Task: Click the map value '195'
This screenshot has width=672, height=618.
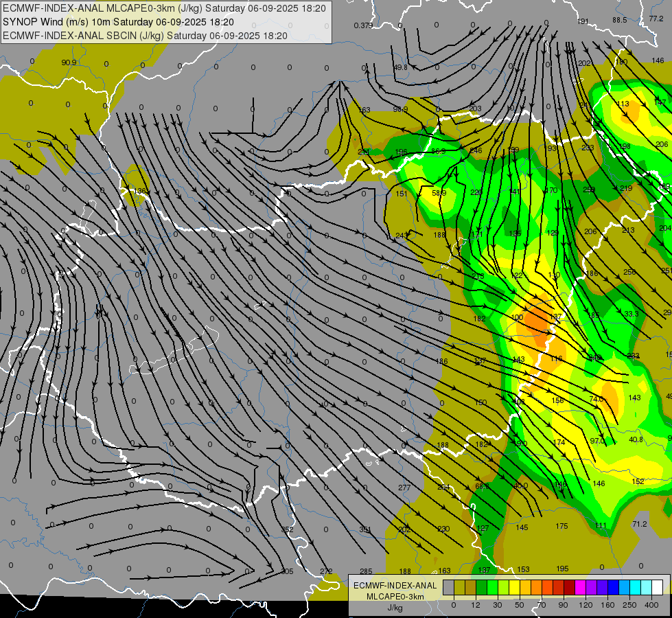Action: 562,569
